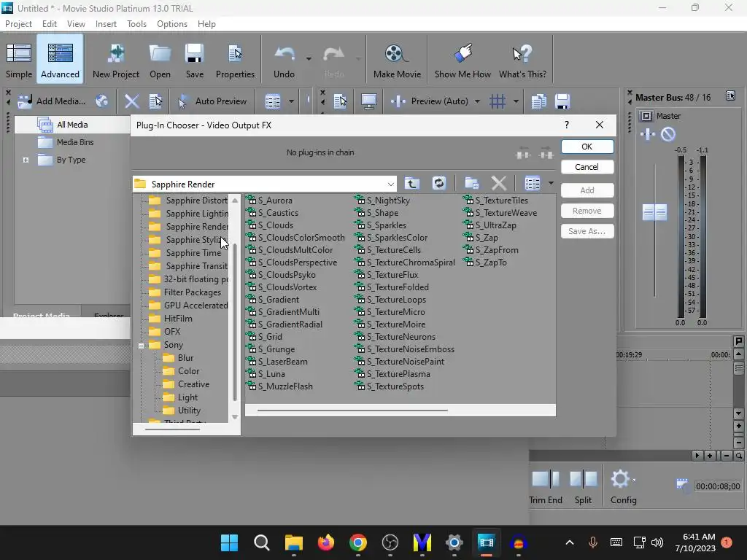Activate What's This help
Image resolution: width=747 pixels, height=560 pixels.
tap(522, 60)
